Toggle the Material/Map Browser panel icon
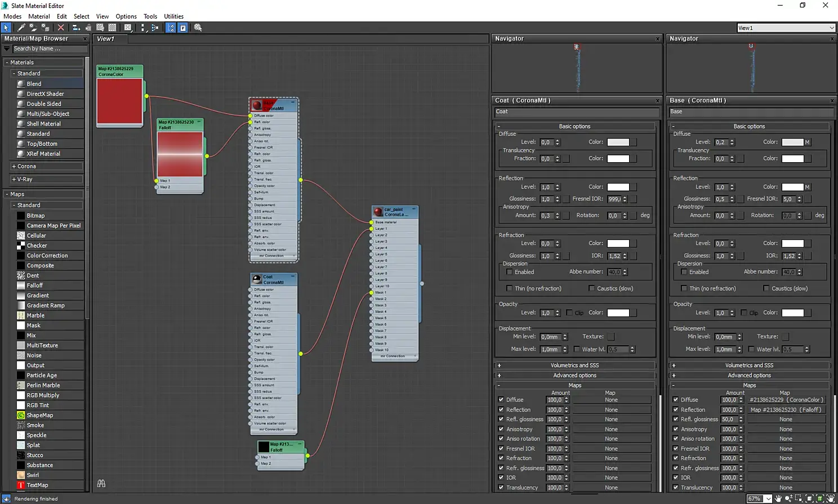Viewport: 838px width, 504px height. coord(171,28)
